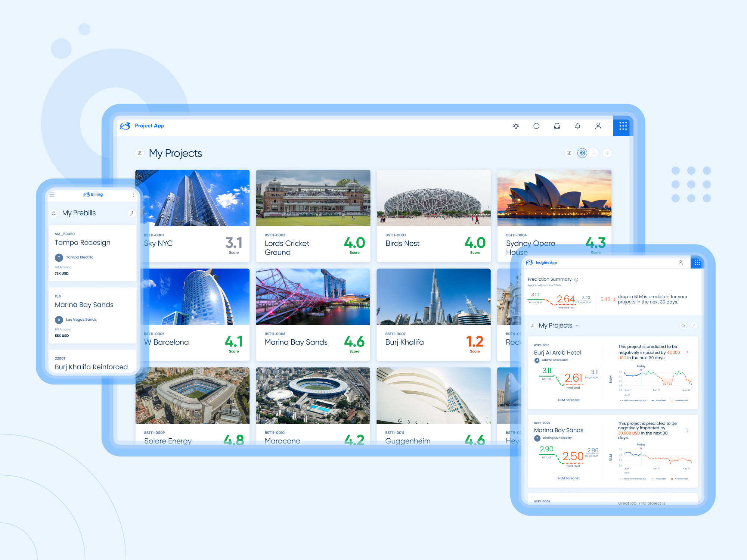The height and width of the screenshot is (560, 747).
Task: Click the Sky NYC 3.1 score
Action: tap(234, 243)
